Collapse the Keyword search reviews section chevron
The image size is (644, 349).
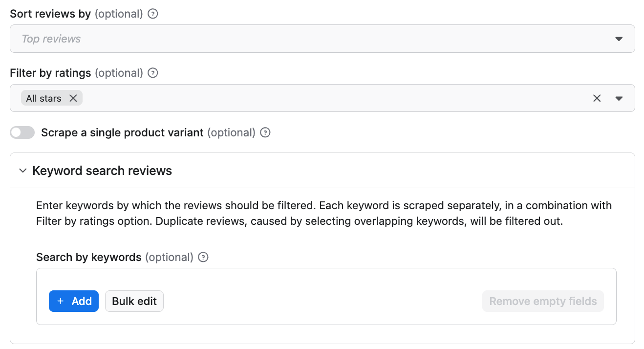[x=22, y=171]
